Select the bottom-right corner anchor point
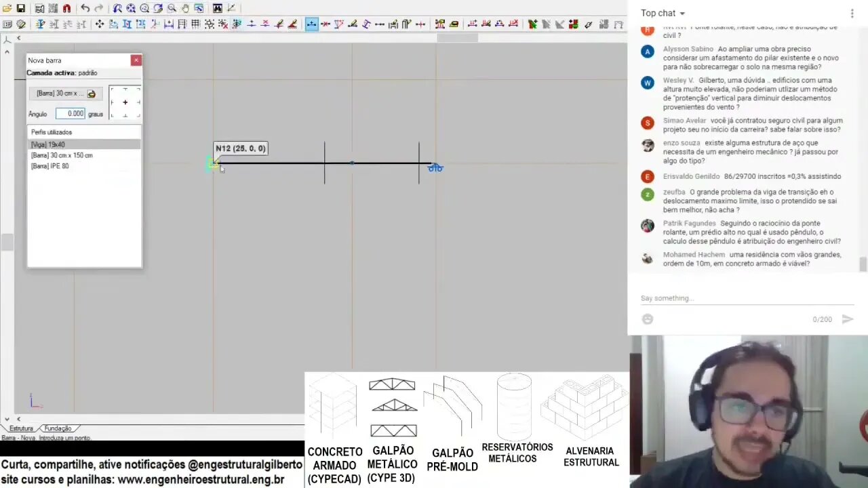This screenshot has width=868, height=488. [138, 116]
